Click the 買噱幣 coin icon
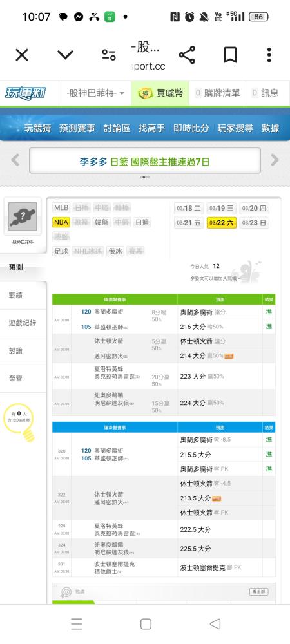 coord(145,93)
